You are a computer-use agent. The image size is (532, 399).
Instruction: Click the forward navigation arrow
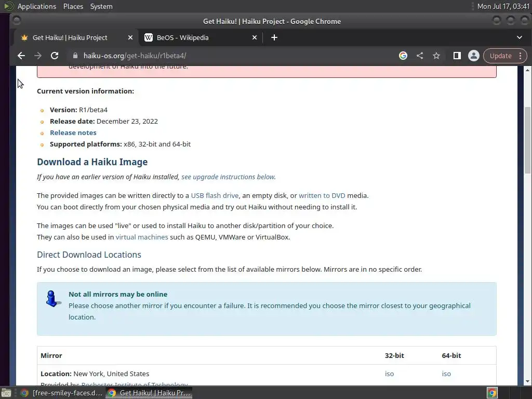tap(37, 56)
